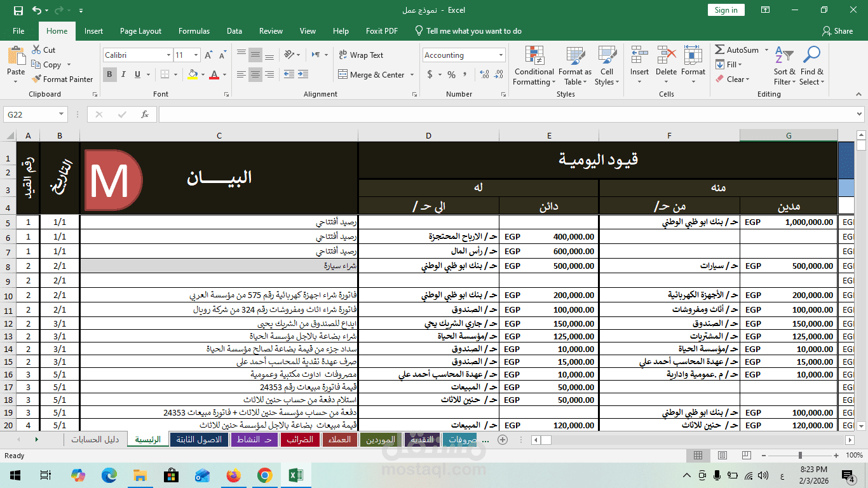Open the الضرائب sheet tab

(x=299, y=440)
